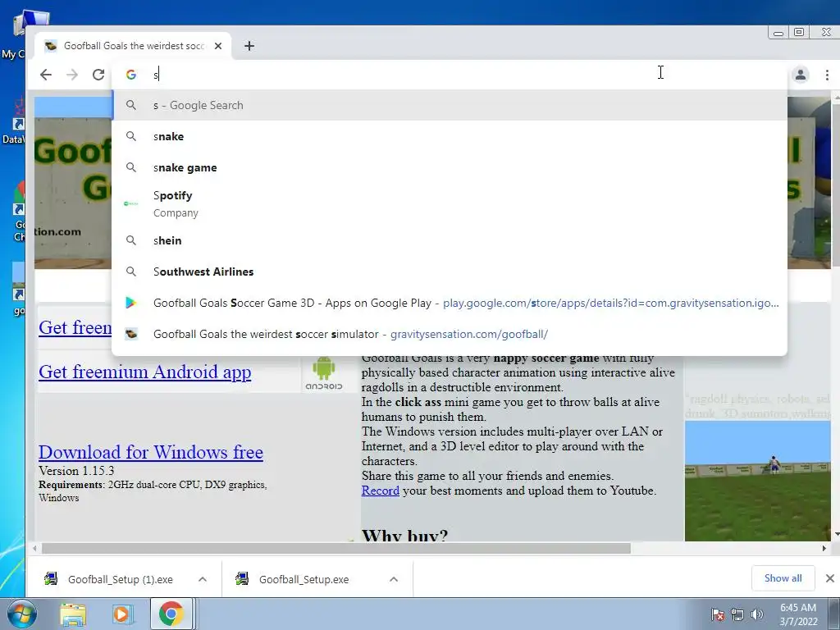Select the Spotify Company suggestion
This screenshot has height=630, width=840.
tap(450, 203)
